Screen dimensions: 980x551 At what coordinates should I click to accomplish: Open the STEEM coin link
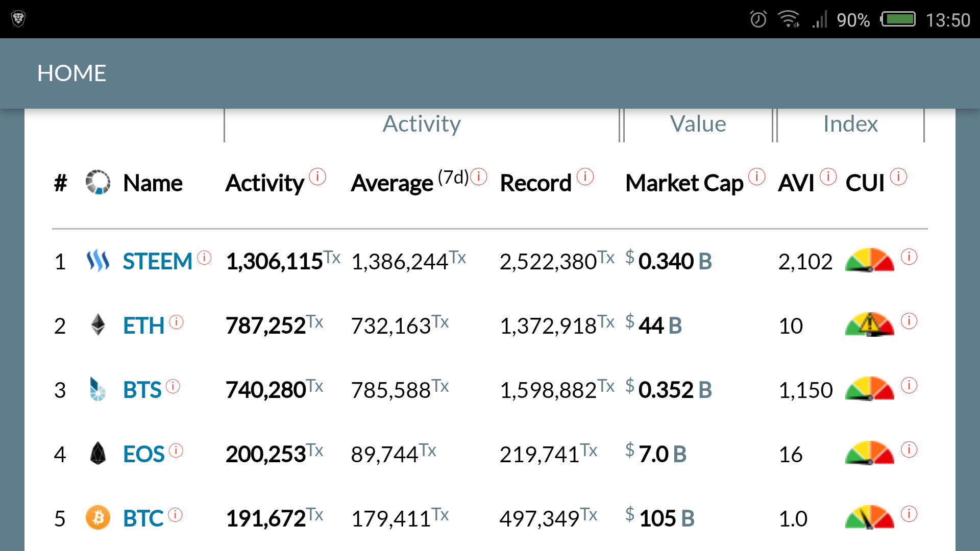[x=157, y=262]
